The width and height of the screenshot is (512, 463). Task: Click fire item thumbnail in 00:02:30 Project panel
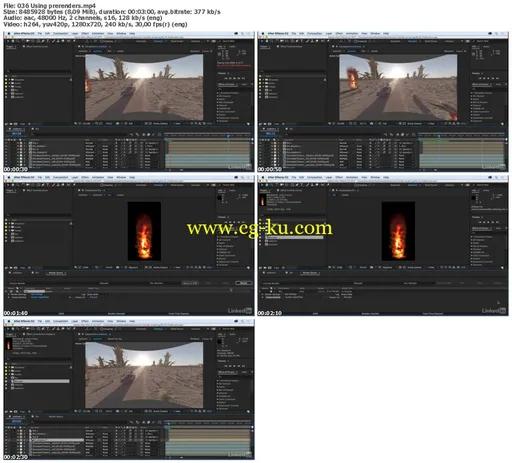(x=9, y=344)
